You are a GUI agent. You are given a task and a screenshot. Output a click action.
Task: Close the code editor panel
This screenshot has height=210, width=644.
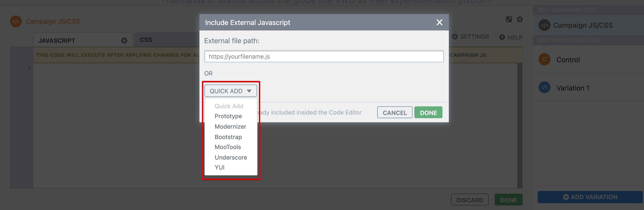[520, 19]
